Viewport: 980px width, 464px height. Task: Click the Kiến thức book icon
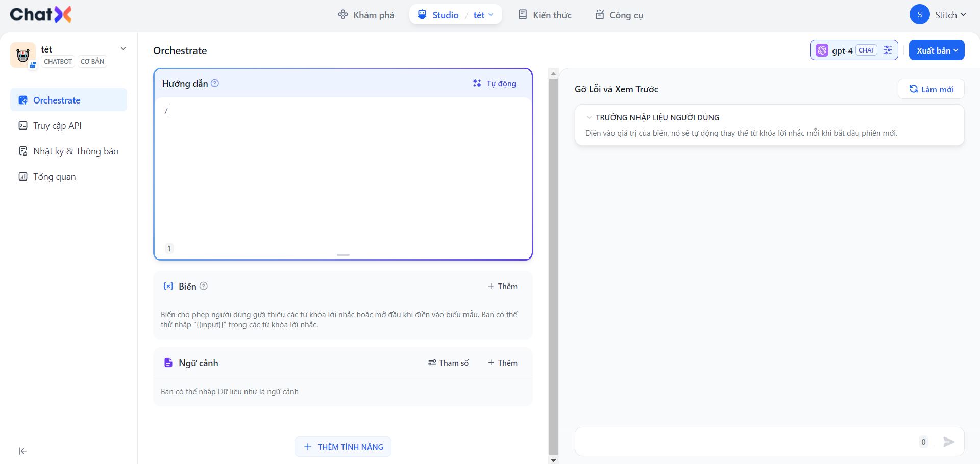tap(522, 14)
